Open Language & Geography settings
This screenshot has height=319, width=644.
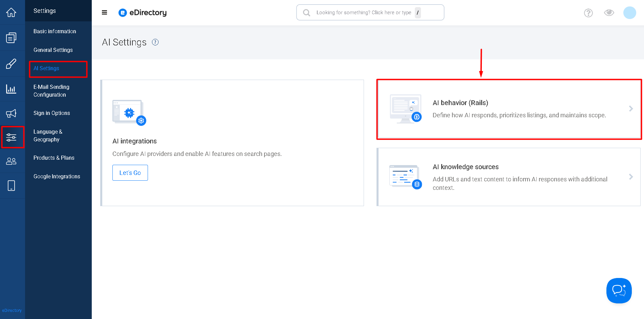pyautogui.click(x=48, y=136)
